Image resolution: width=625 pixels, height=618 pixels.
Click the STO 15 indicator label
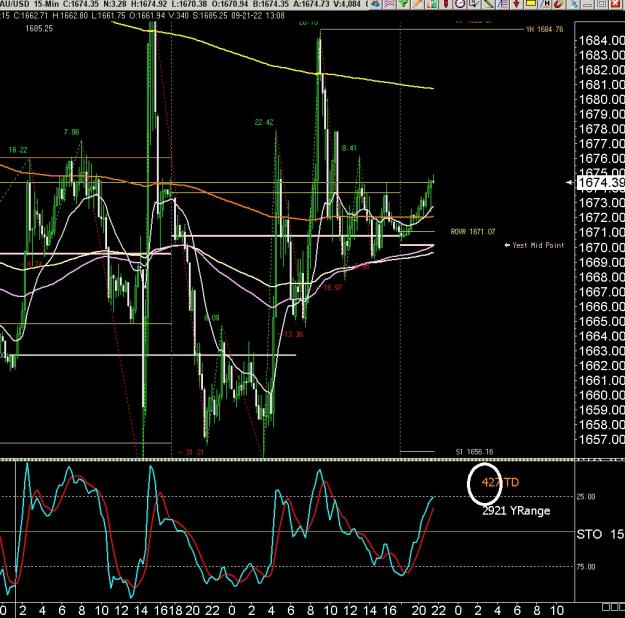coord(600,534)
